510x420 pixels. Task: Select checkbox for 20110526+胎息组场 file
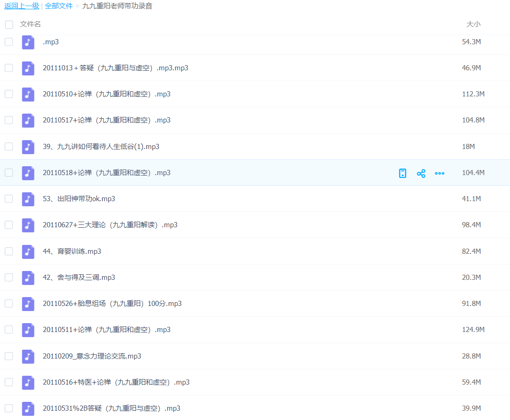pos(9,304)
